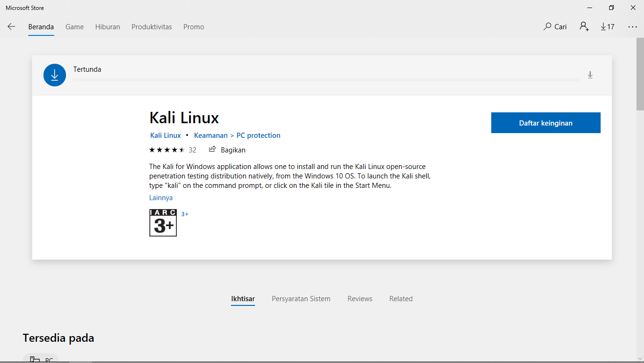This screenshot has width=644, height=363.
Task: Click the Tertunda download progress bar
Action: click(326, 80)
